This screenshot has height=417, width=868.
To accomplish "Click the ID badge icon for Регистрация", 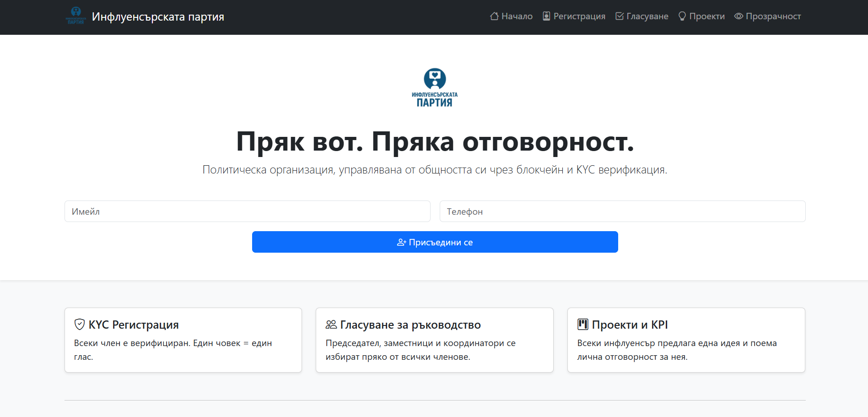I will coord(546,16).
